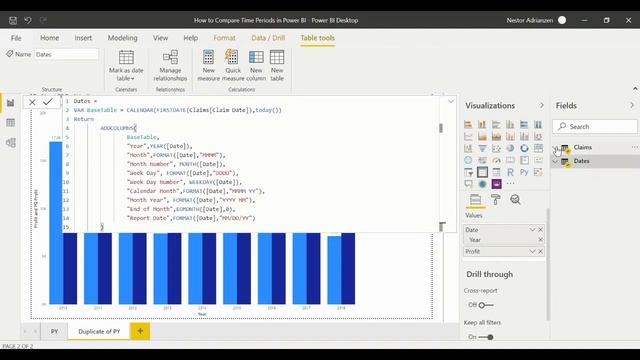
Task: Select the Ribbon chart visual
Action: [538, 136]
